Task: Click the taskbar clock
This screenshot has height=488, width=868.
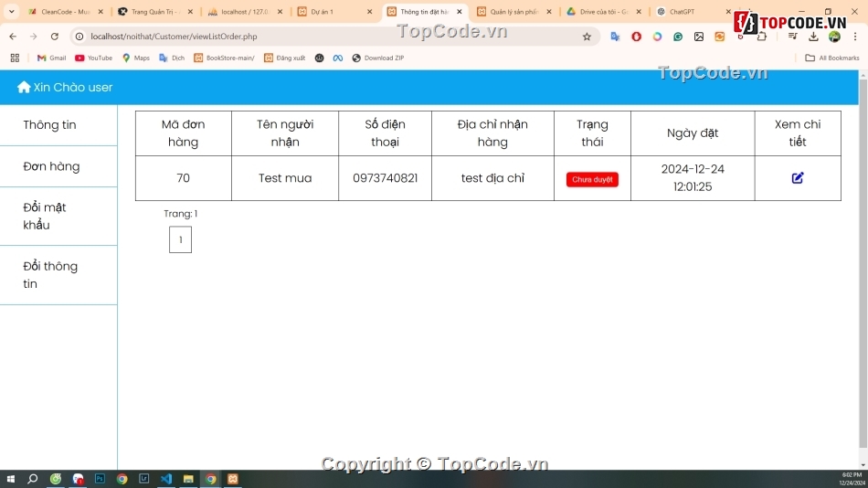Action: [x=852, y=479]
